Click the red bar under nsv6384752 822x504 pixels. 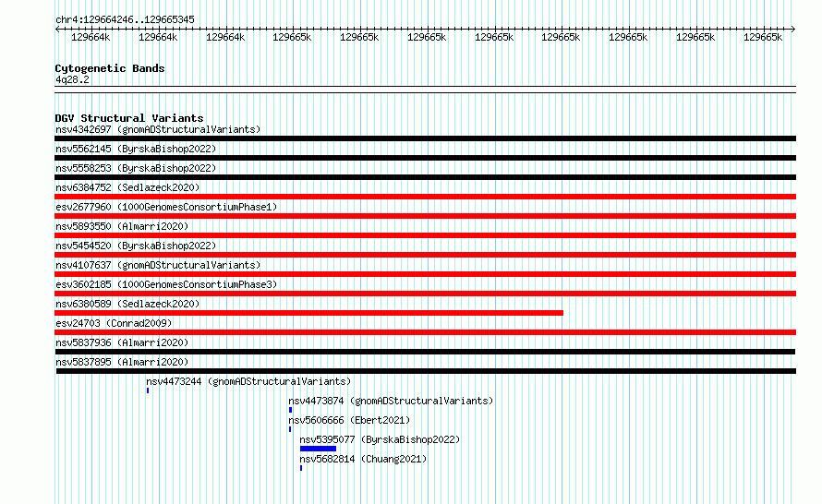[x=425, y=197]
